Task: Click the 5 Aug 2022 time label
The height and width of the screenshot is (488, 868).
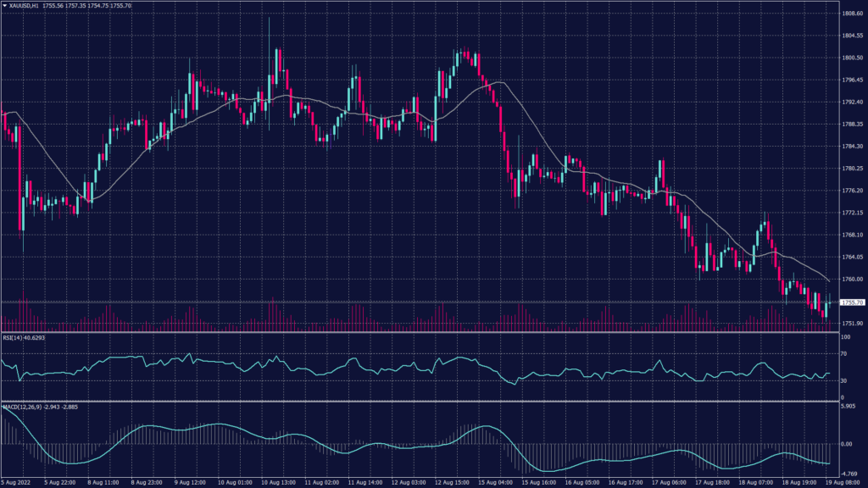Action: tap(19, 481)
